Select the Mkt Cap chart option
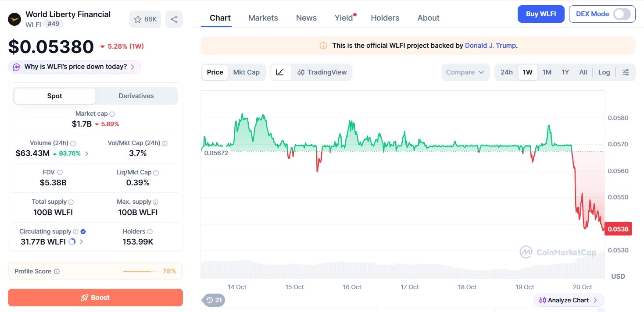The width and height of the screenshot is (644, 312). 246,72
